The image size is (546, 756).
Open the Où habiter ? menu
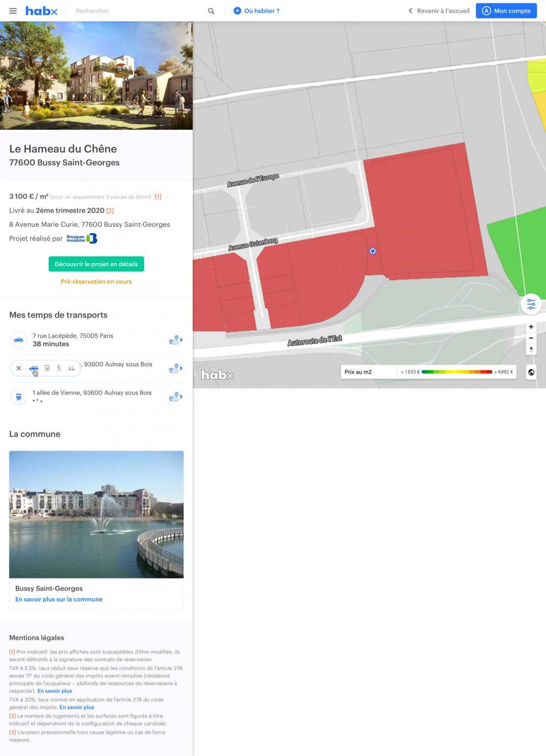[x=257, y=11]
